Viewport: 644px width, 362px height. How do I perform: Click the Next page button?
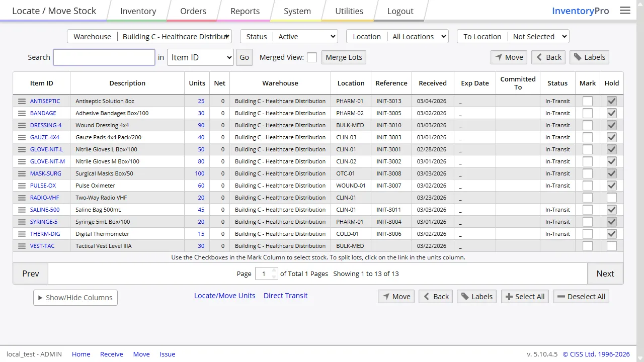(605, 274)
